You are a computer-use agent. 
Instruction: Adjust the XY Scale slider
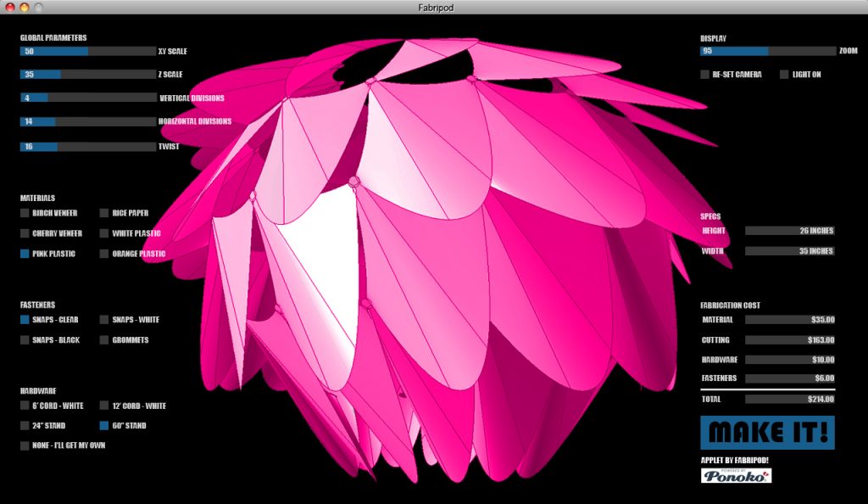88,51
